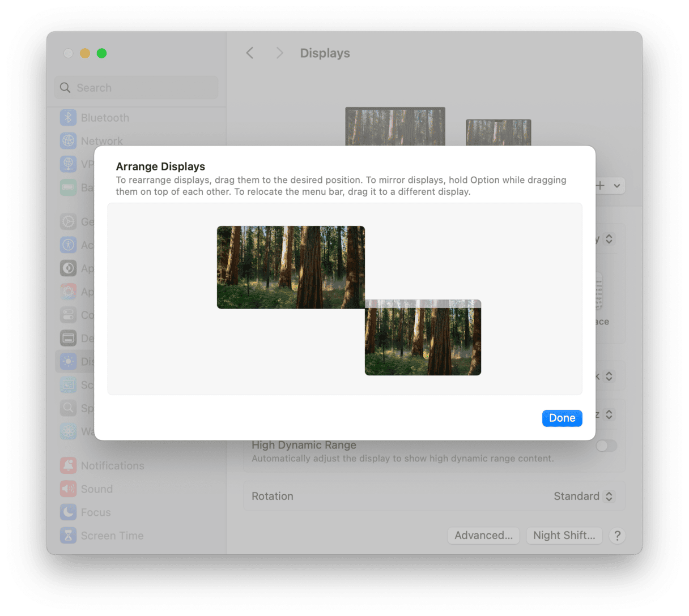Select the Control Center switches icon in the sidebar
This screenshot has height=616, width=689.
coord(69,315)
